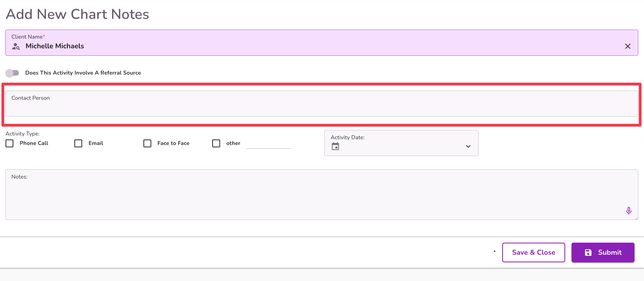Image resolution: width=644 pixels, height=281 pixels.
Task: Enable the referral source toggle
Action: [12, 73]
